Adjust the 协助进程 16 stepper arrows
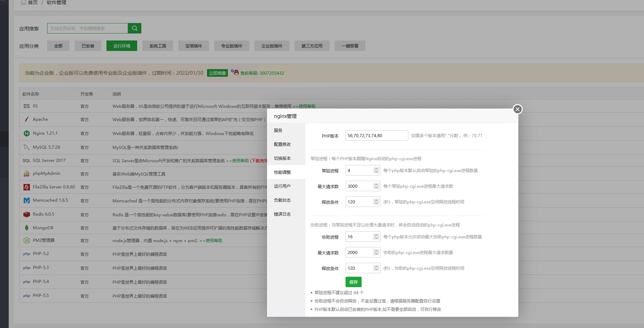Viewport: 644px width, 328px height. [x=376, y=237]
